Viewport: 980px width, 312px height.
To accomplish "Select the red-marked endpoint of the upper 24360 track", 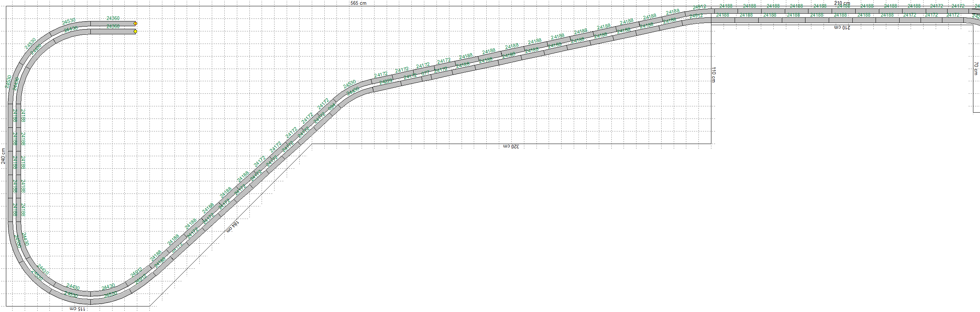I will click(x=135, y=24).
